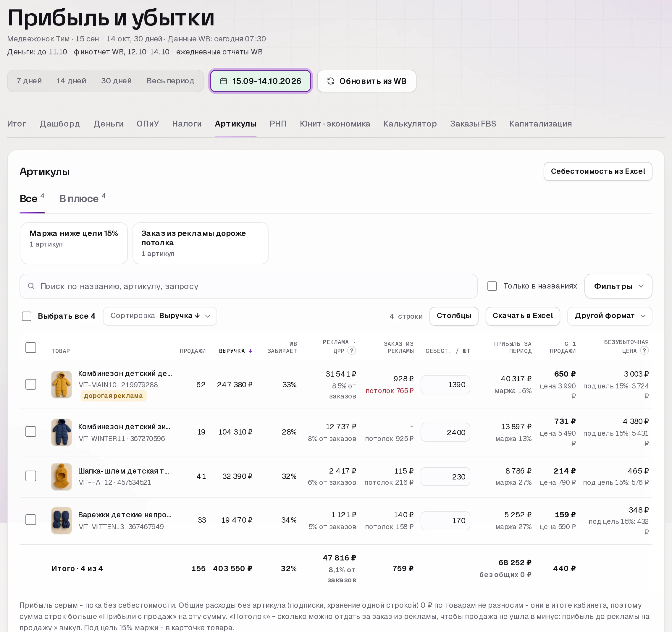Switch to the Дашборд tab
This screenshot has height=632, width=672.
coord(60,124)
